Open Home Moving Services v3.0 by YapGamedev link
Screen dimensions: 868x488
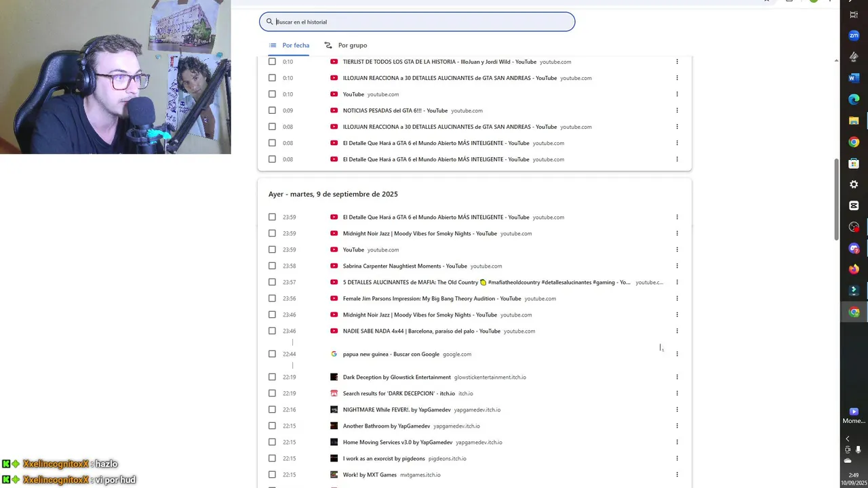[397, 442]
